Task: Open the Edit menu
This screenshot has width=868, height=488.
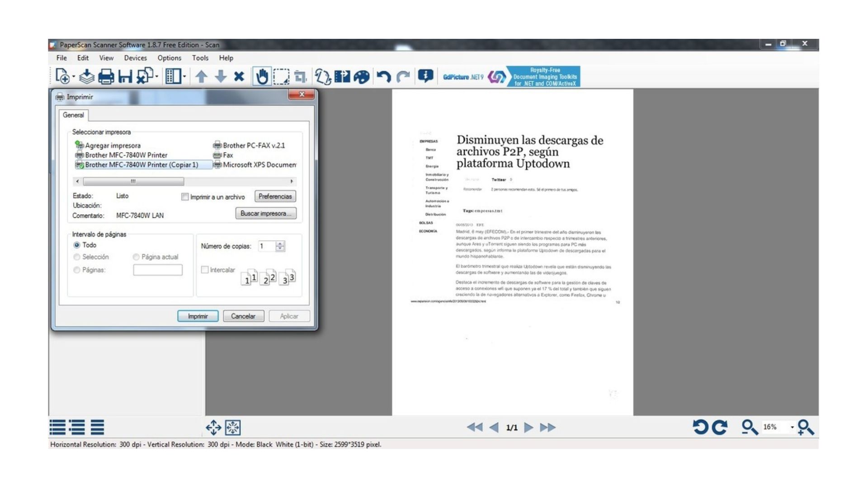Action: (83, 58)
